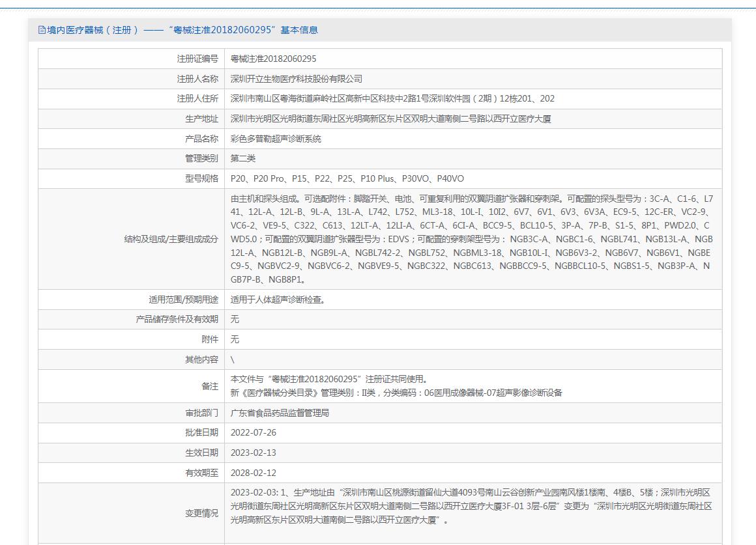756x545 pixels.
Task: Click the 结构及组成/主要组成成分 row label
Action: click(x=171, y=239)
